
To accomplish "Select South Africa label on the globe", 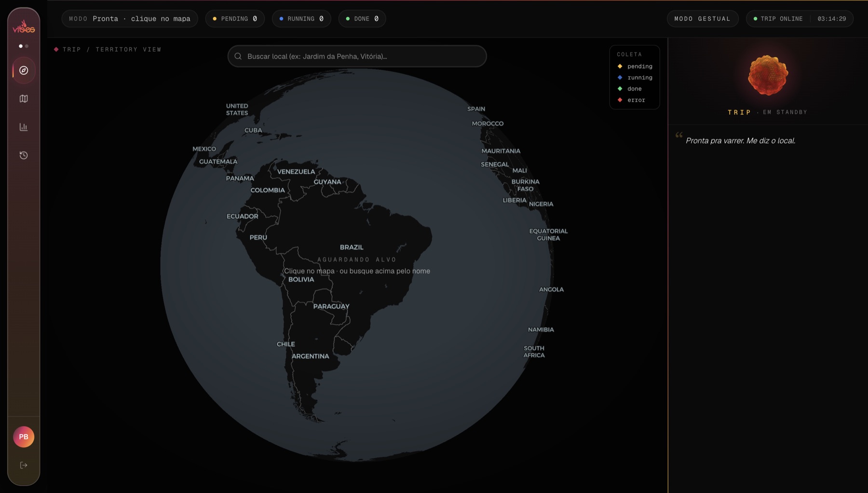I will [x=534, y=352].
